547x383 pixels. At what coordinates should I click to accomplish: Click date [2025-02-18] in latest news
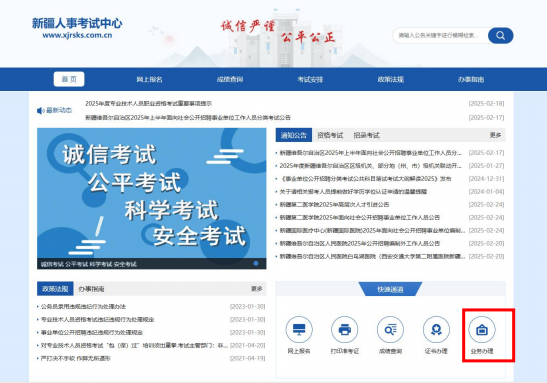[486, 104]
